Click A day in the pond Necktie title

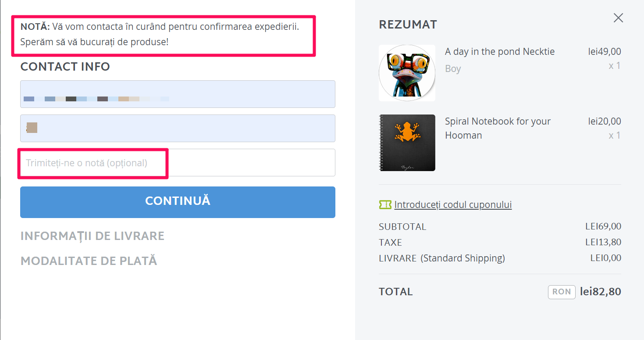coord(500,52)
